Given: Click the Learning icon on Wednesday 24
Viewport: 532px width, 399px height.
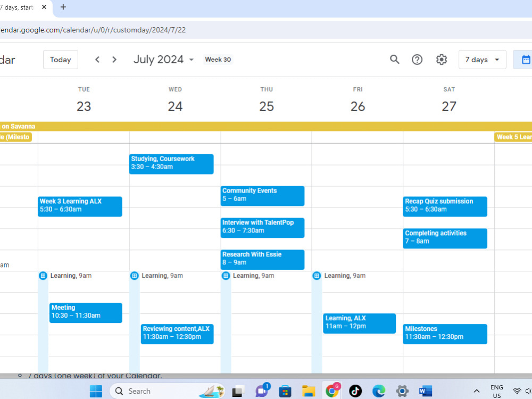Looking at the screenshot, I should coord(135,276).
